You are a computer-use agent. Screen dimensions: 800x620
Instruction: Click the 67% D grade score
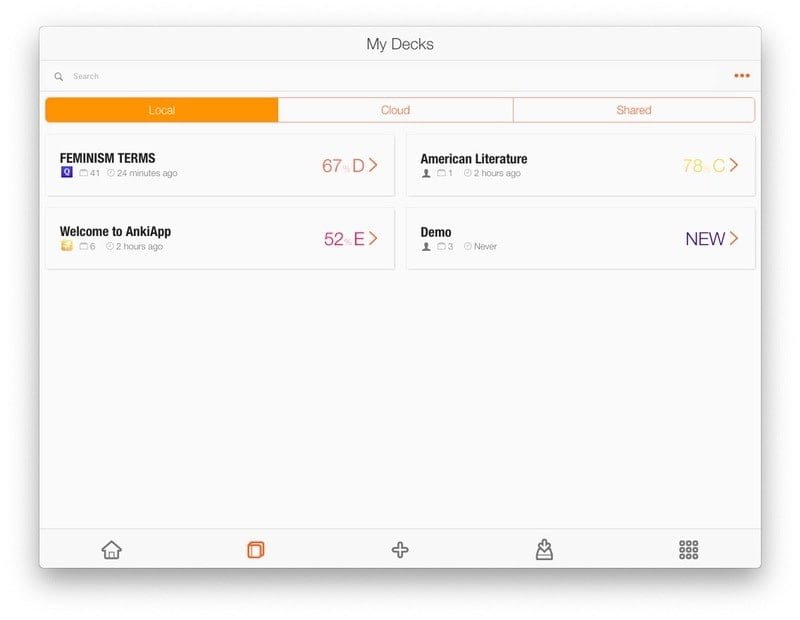343,165
